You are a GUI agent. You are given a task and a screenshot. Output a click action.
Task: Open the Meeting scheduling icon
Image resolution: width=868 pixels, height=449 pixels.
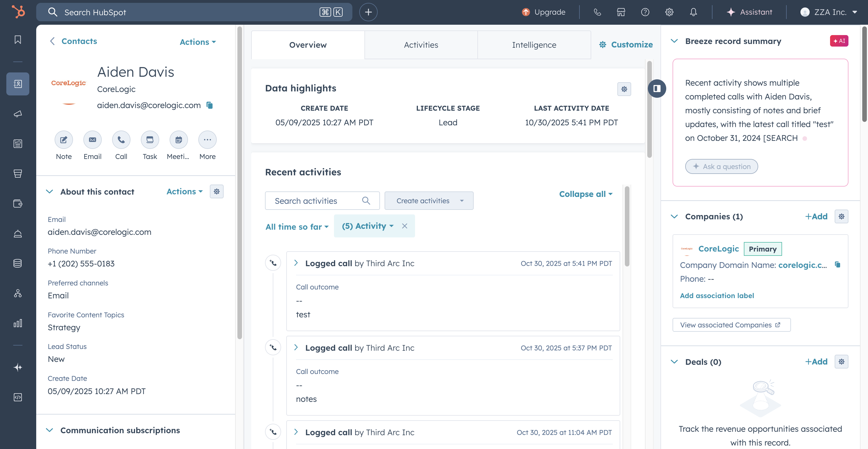pos(178,139)
